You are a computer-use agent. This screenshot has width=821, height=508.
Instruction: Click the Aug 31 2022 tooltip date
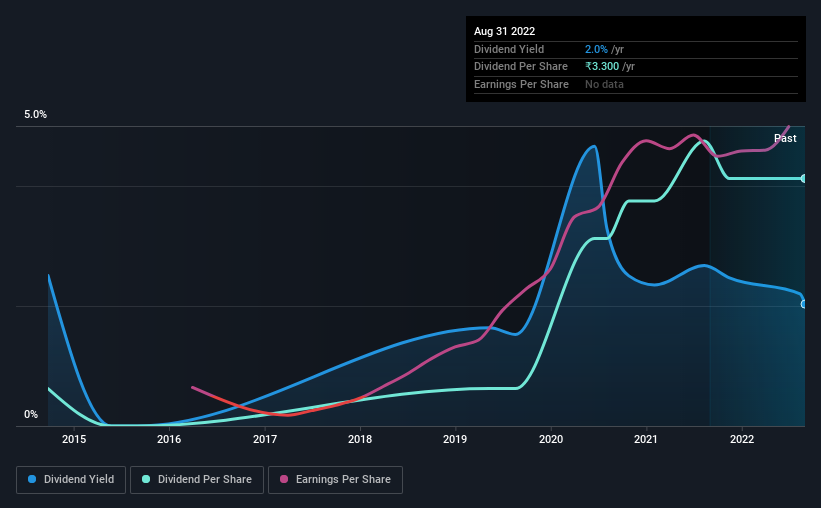tap(505, 31)
